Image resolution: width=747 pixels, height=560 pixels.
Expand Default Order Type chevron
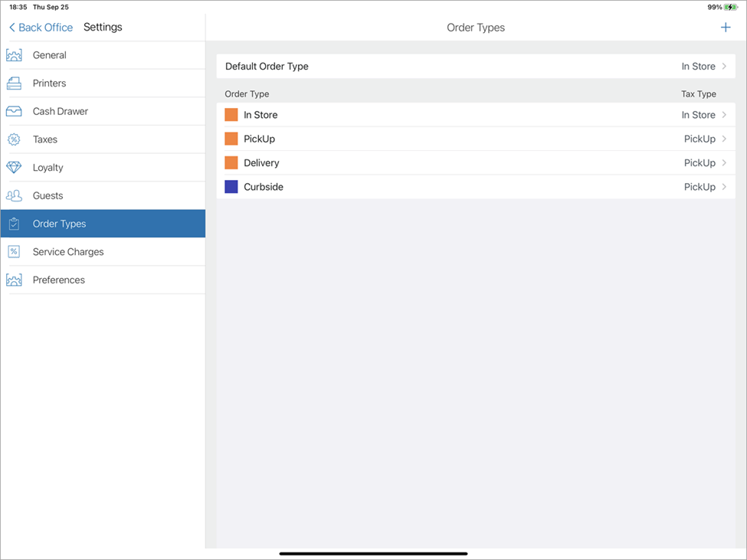(724, 66)
